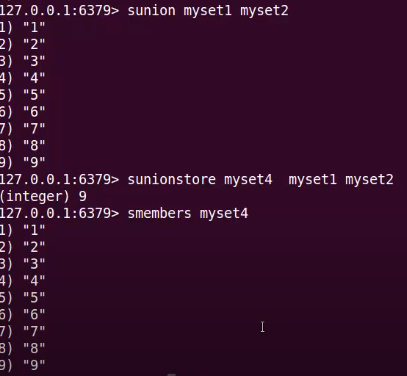Select myset4 in the smembers command
Viewport: 407px width, 376px height.
(x=224, y=214)
